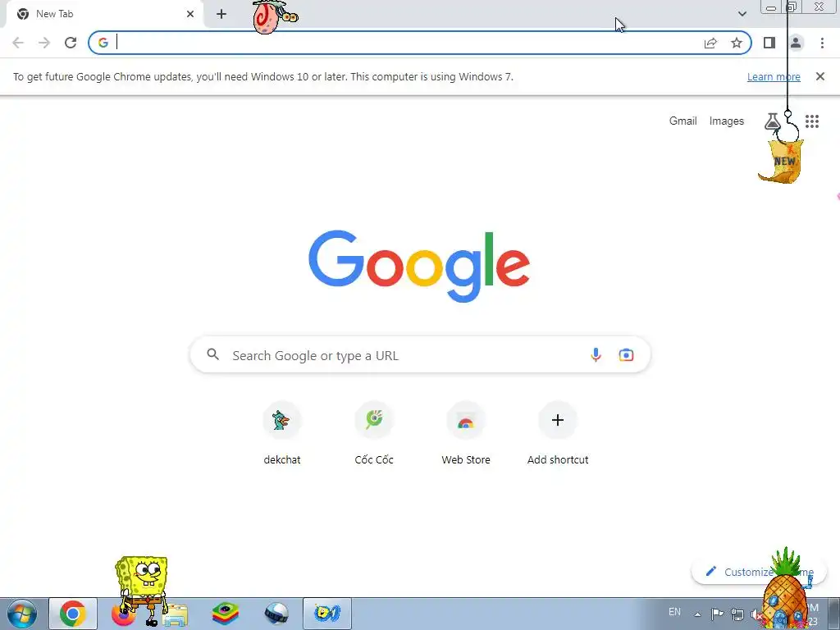Open Search Labs flask icon

point(772,121)
